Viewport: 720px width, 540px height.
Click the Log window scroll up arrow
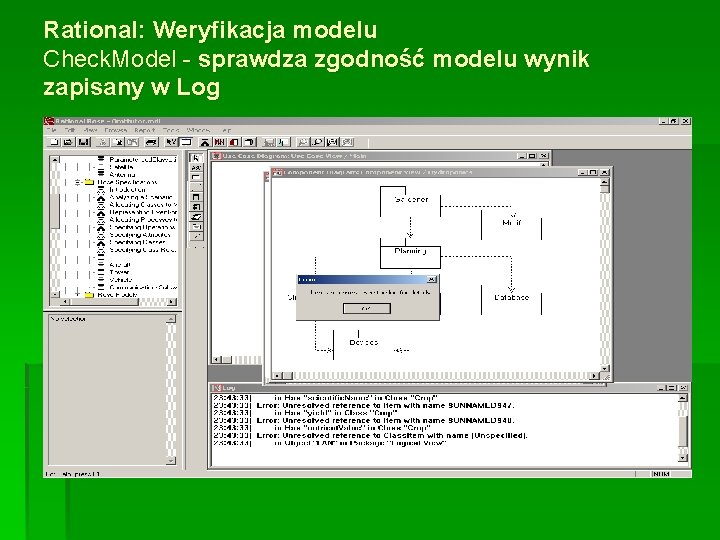click(x=683, y=398)
